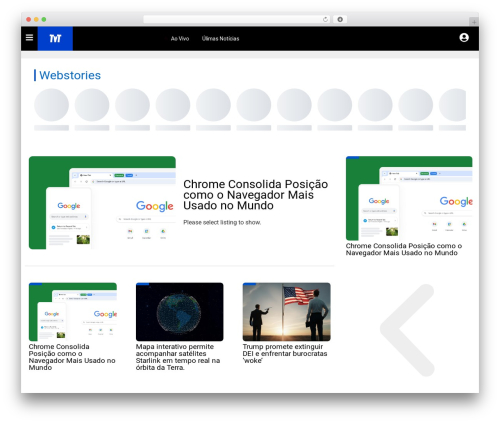This screenshot has width=500, height=423.
Task: Open bottom-row Chrome article thumbnail
Action: click(x=73, y=312)
